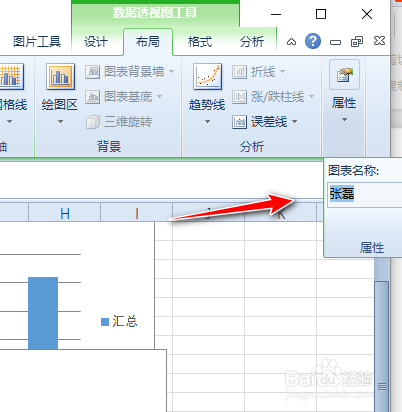Click the blue chart bar
Screen dimensions: 402x412
[43, 313]
